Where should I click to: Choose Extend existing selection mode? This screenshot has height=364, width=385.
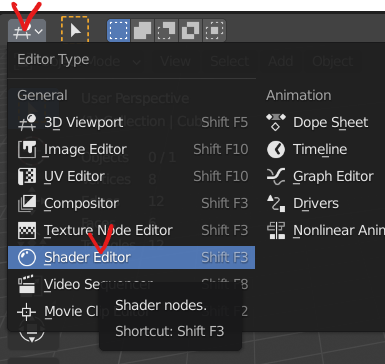coord(143,30)
